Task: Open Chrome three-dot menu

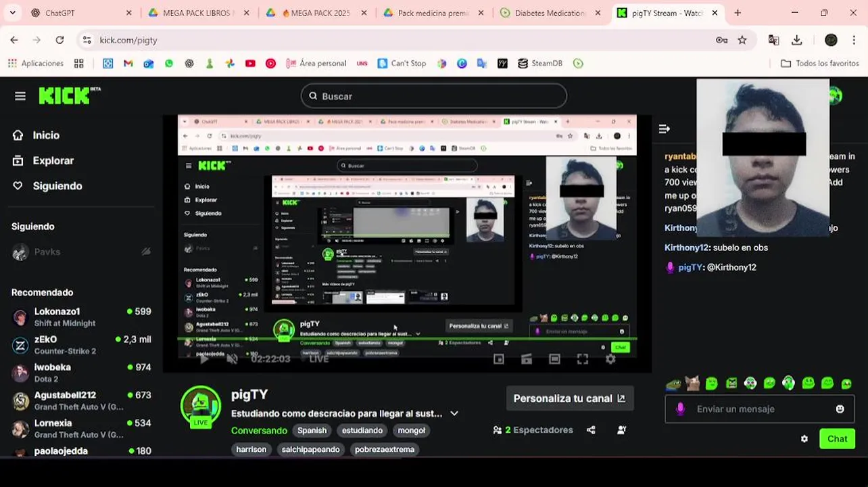Action: (x=855, y=40)
